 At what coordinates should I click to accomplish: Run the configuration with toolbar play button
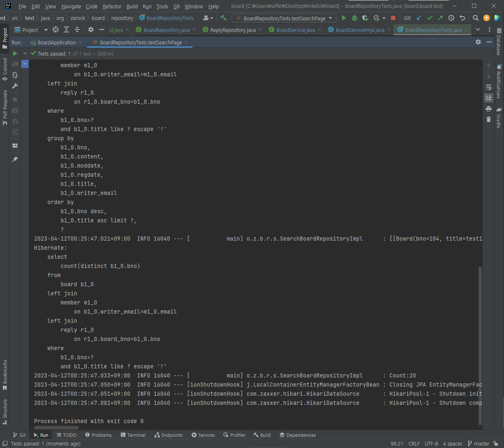[x=344, y=18]
